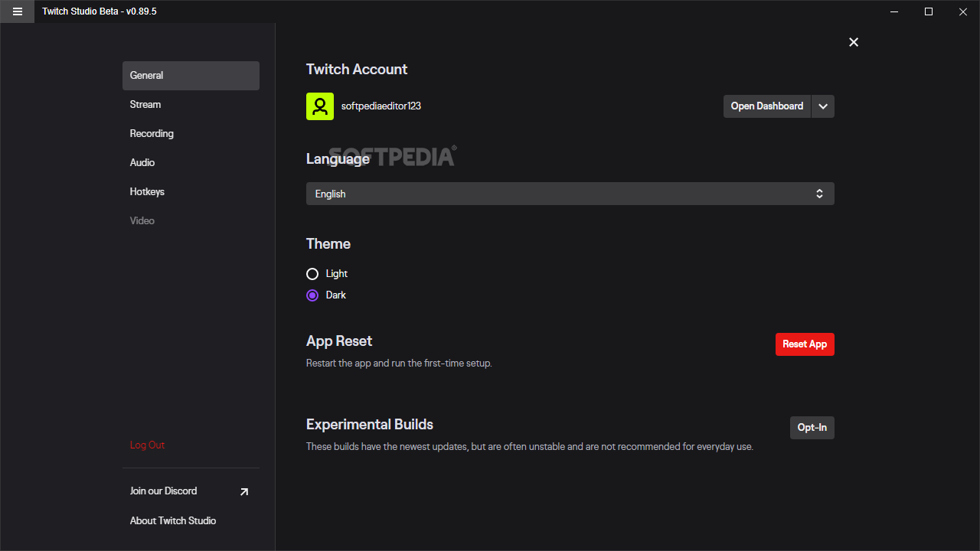Image resolution: width=980 pixels, height=551 pixels.
Task: Open the English language dropdown
Action: pos(570,194)
